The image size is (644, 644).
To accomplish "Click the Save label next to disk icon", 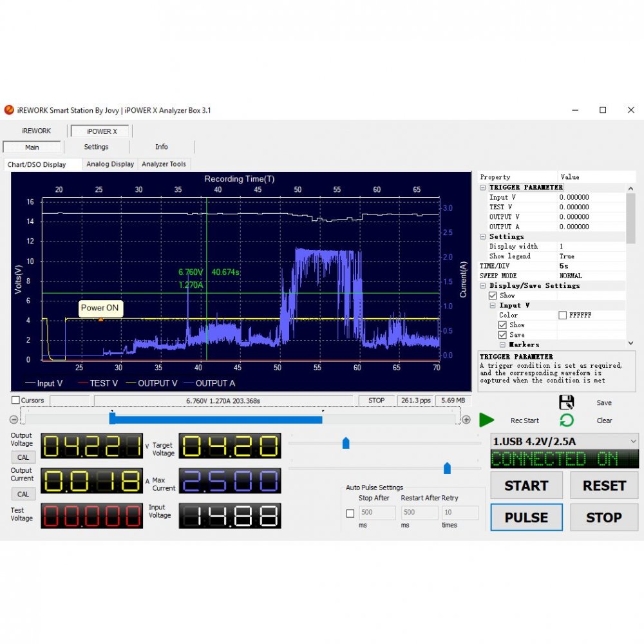I will tap(604, 403).
